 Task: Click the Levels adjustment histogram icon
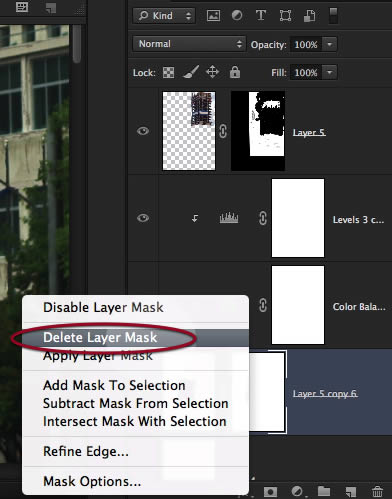coord(229,218)
